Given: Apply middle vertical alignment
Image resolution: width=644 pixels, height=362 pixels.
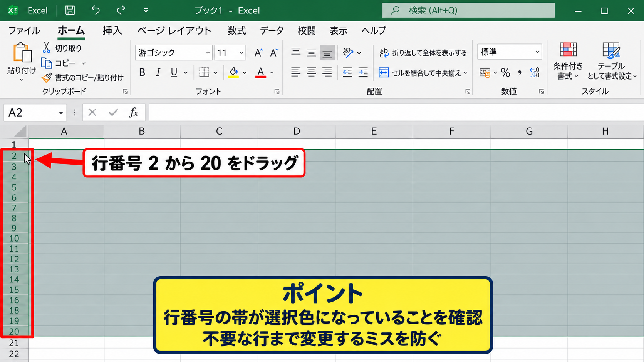Looking at the screenshot, I should pos(311,52).
